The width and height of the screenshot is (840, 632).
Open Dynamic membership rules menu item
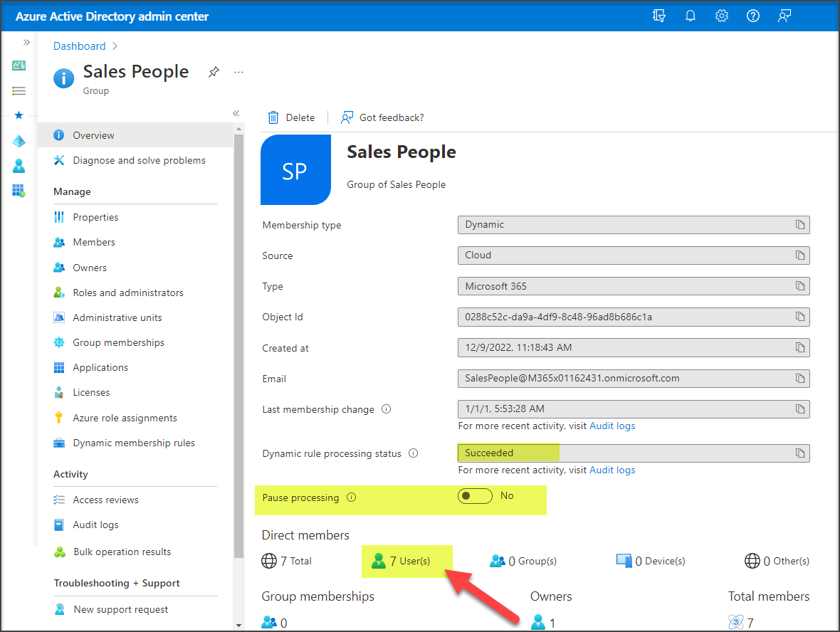133,443
